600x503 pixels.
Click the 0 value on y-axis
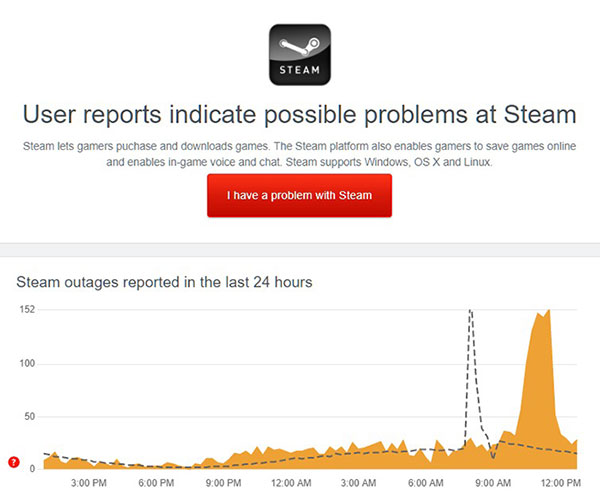[32, 468]
